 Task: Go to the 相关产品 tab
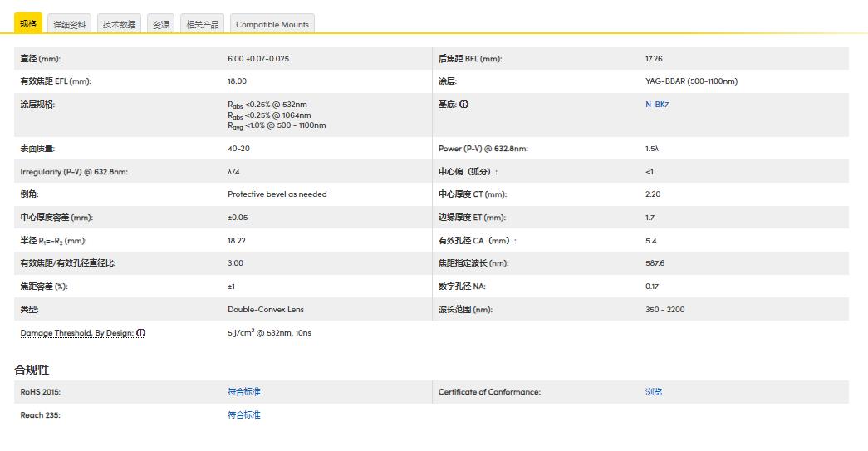pos(202,24)
